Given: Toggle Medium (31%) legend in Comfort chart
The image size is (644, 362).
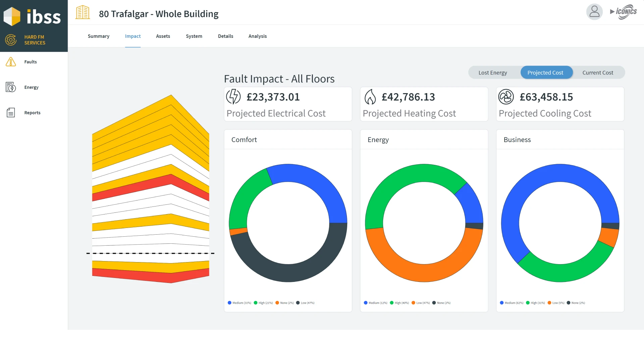Looking at the screenshot, I should click(239, 303).
